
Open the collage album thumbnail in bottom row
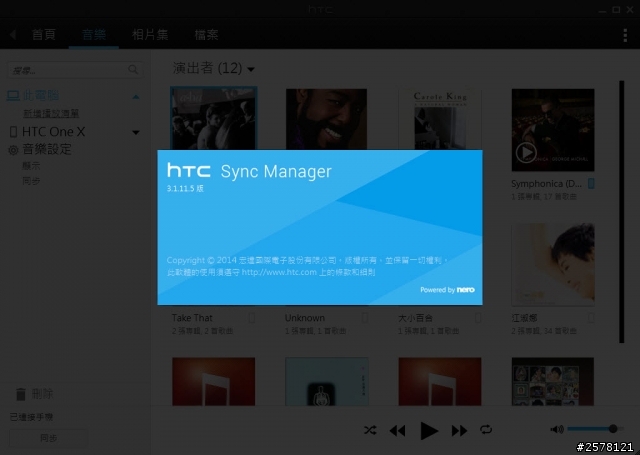click(553, 382)
